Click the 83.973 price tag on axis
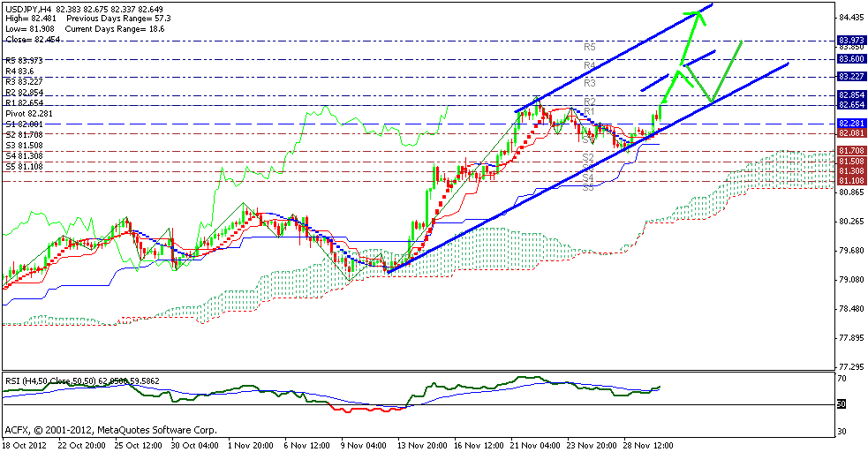The image size is (868, 452). coord(851,40)
